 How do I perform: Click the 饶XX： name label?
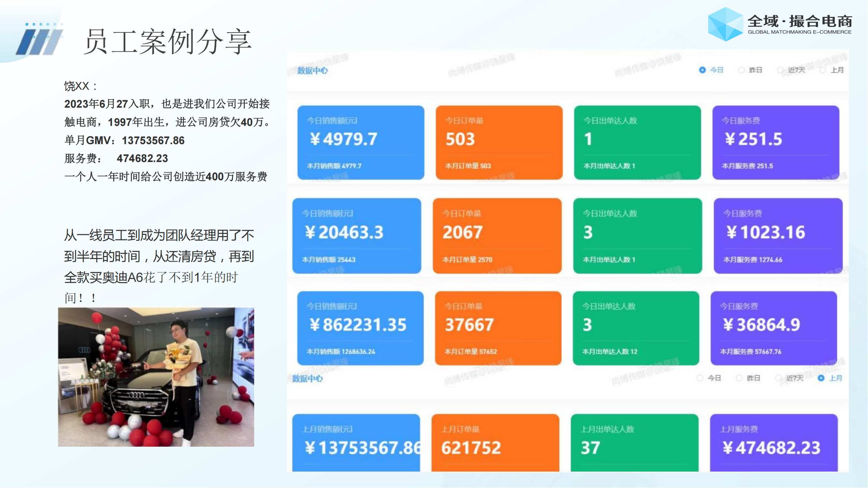[x=81, y=86]
